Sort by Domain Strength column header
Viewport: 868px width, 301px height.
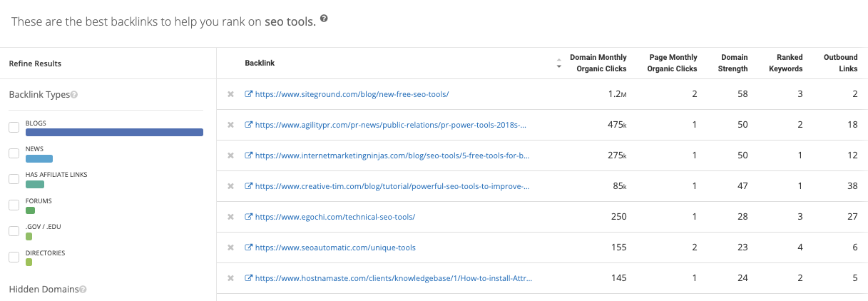734,63
